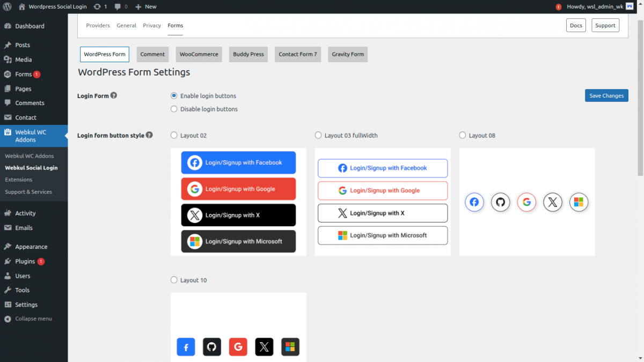This screenshot has width=644, height=362.
Task: Click the Save Changes button
Action: coord(606,95)
